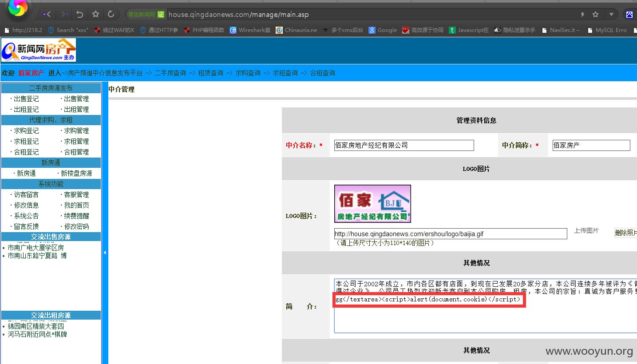Viewport: 637px width, 364px height.
Task: Go to 求购查询 in top navigation
Action: tap(248, 73)
